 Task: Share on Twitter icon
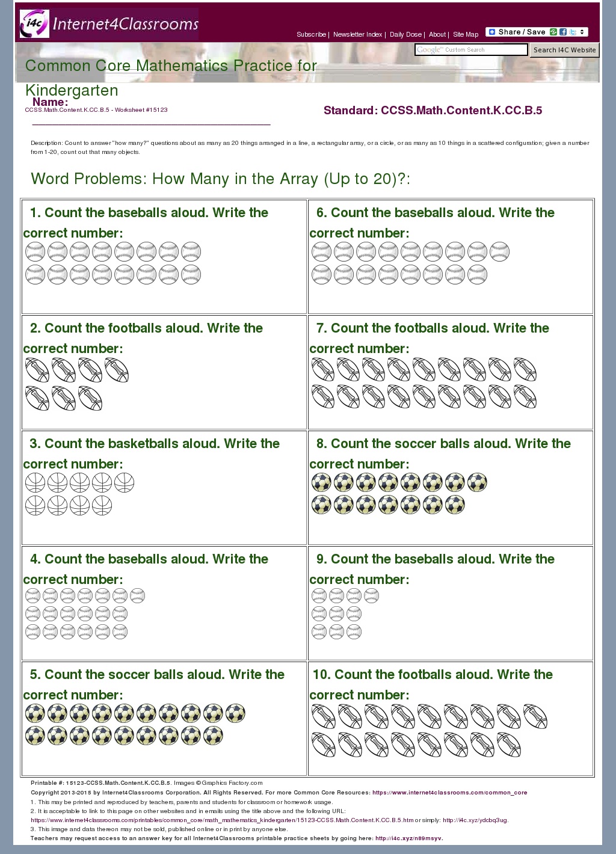pyautogui.click(x=573, y=32)
